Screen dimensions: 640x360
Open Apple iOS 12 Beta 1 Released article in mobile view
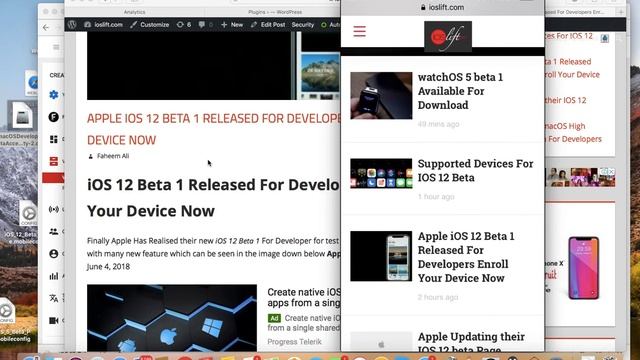(x=466, y=257)
